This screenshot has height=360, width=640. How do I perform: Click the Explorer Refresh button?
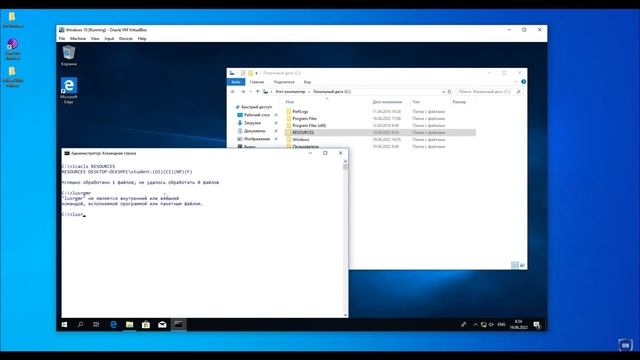449,92
